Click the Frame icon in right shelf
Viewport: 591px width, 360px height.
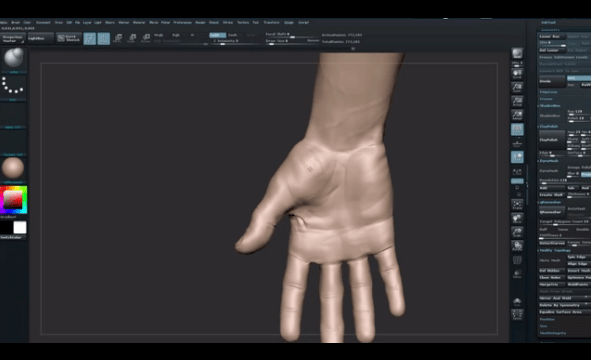point(517,204)
